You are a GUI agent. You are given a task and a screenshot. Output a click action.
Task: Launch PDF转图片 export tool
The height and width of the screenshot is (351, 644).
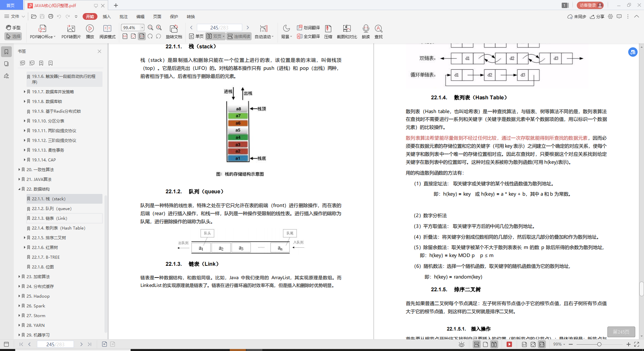click(71, 31)
